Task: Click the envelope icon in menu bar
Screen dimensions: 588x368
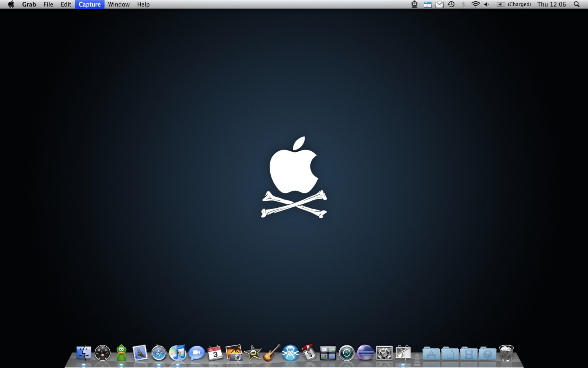Action: (439, 4)
